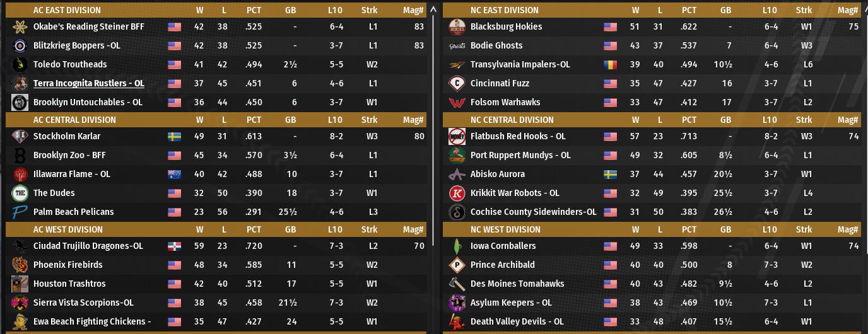Click the GB column header in NC Central Division
Viewport: 868px width, 334px height.
725,120
